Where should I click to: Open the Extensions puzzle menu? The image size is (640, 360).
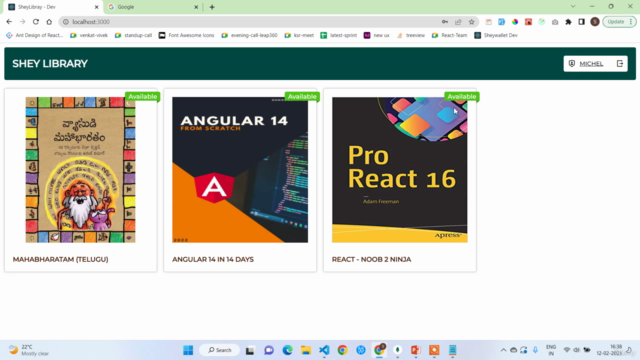click(568, 22)
